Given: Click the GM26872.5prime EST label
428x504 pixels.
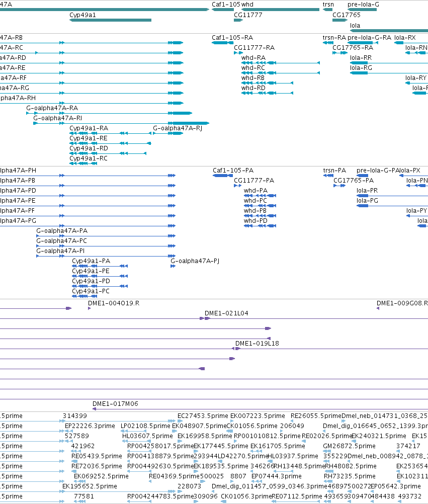Looking at the screenshot, I should [349, 446].
